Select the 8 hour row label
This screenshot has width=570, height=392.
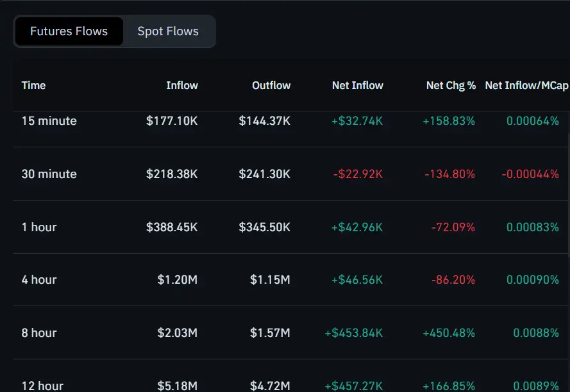click(39, 332)
